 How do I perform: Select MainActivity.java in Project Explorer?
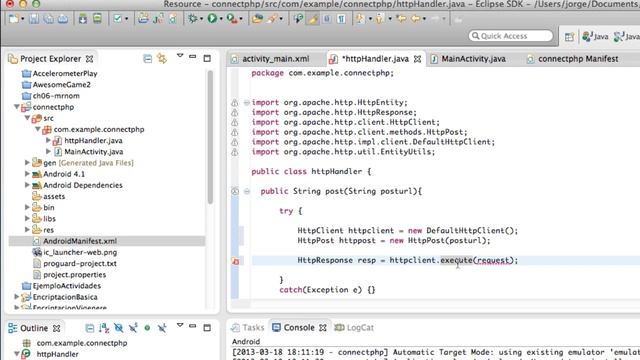coord(94,151)
